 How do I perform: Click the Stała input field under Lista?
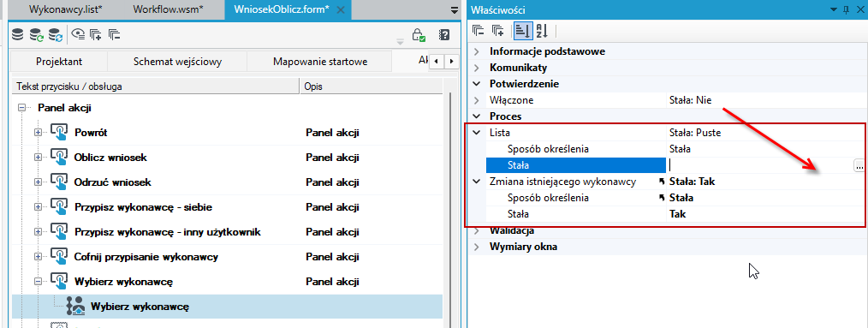click(759, 165)
